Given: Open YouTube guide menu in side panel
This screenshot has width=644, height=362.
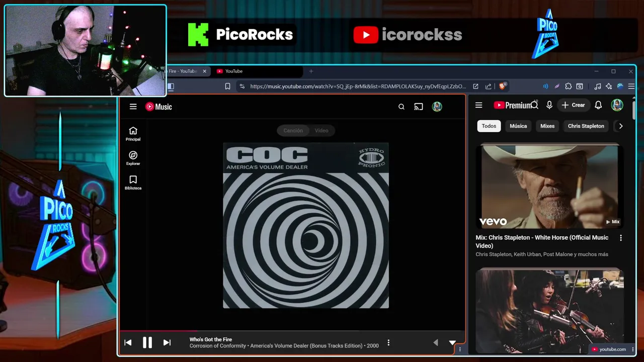Looking at the screenshot, I should (479, 105).
